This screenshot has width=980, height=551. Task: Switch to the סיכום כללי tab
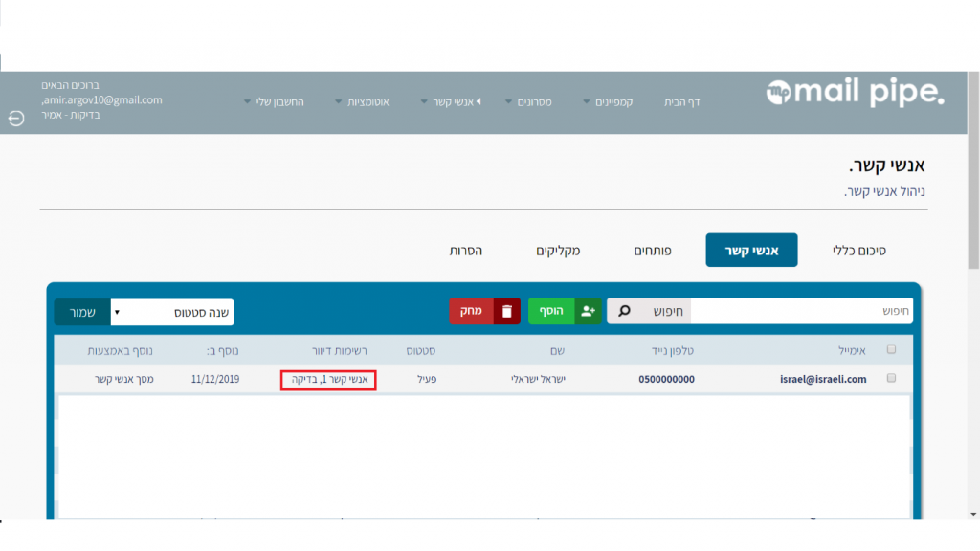[858, 251]
